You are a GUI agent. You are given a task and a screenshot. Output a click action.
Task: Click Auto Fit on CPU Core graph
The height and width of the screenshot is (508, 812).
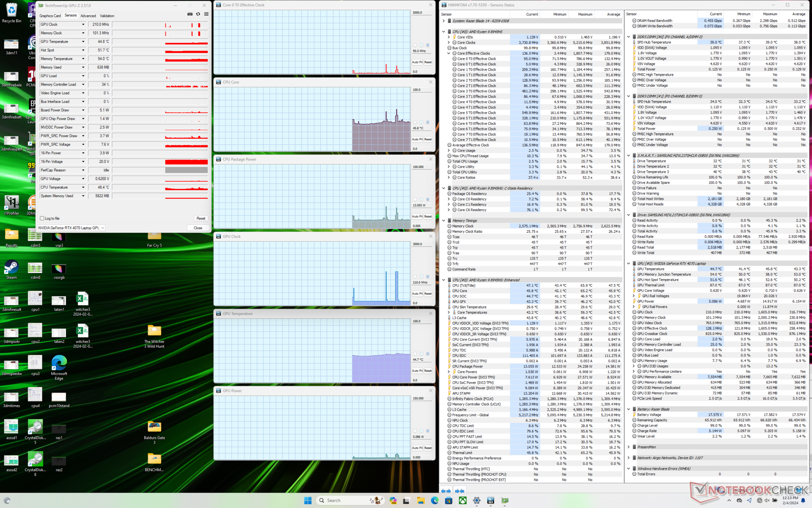tap(417, 139)
